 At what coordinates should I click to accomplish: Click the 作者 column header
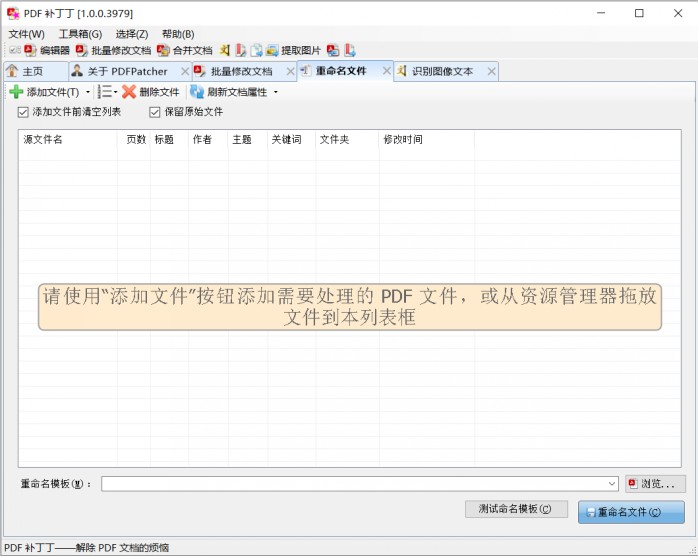(208, 140)
